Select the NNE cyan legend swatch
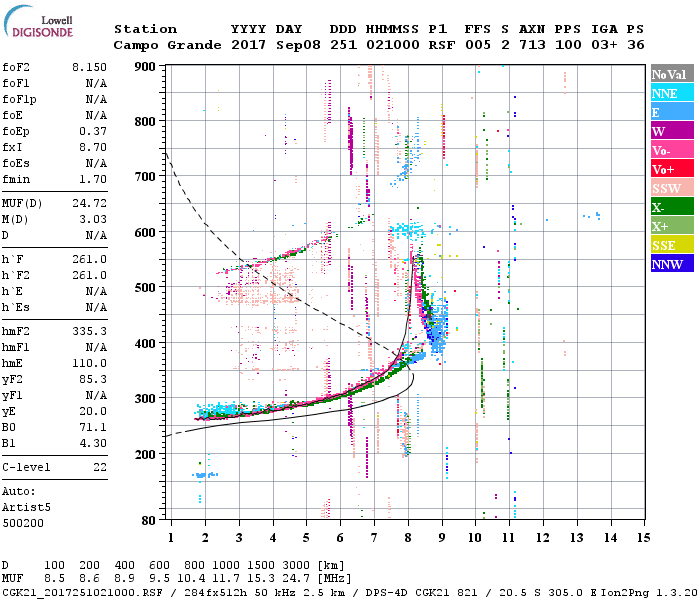The height and width of the screenshot is (600, 700). point(672,93)
